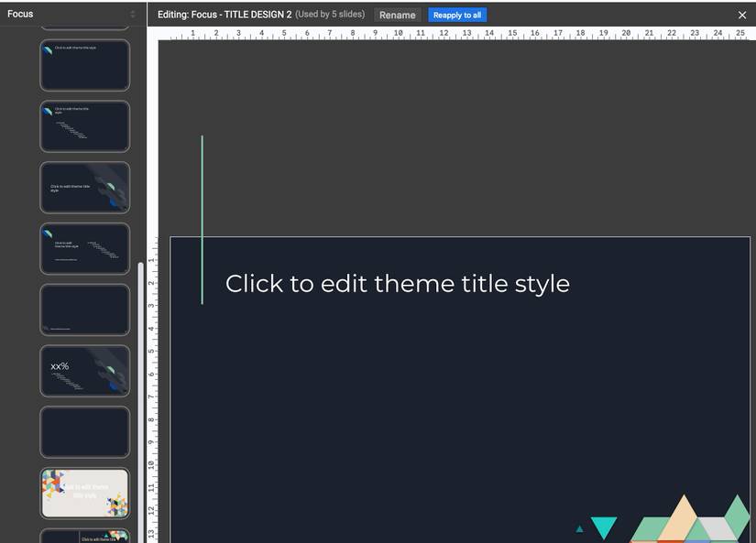The image size is (756, 543).
Task: Select the small teal upward triangle shape
Action: pos(579,528)
